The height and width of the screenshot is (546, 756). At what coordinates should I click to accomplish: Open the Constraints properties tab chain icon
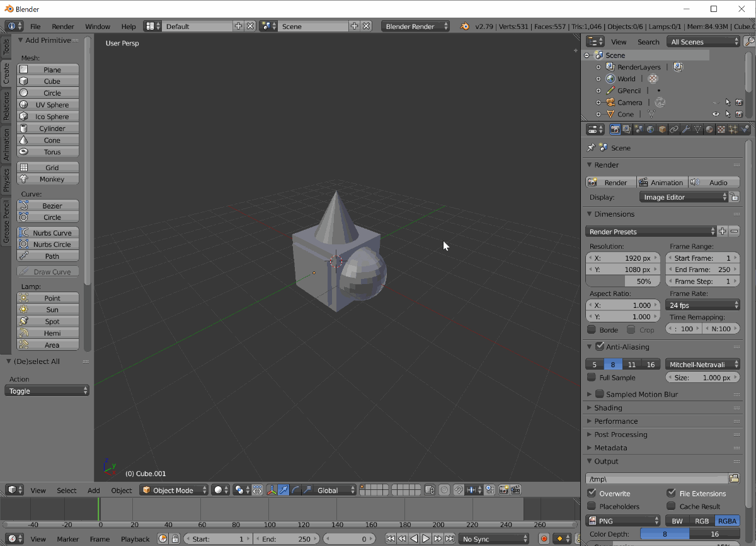tap(674, 129)
